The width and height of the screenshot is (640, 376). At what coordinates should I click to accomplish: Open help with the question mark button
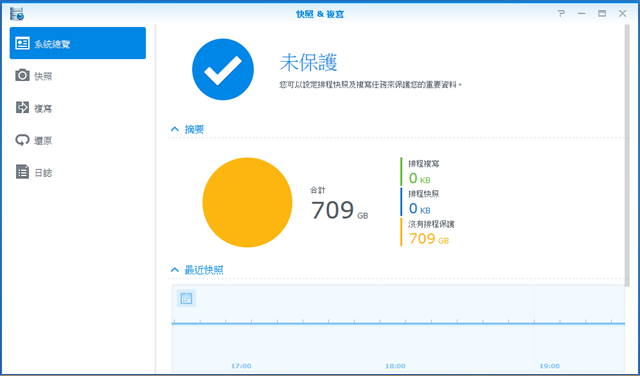pyautogui.click(x=561, y=13)
